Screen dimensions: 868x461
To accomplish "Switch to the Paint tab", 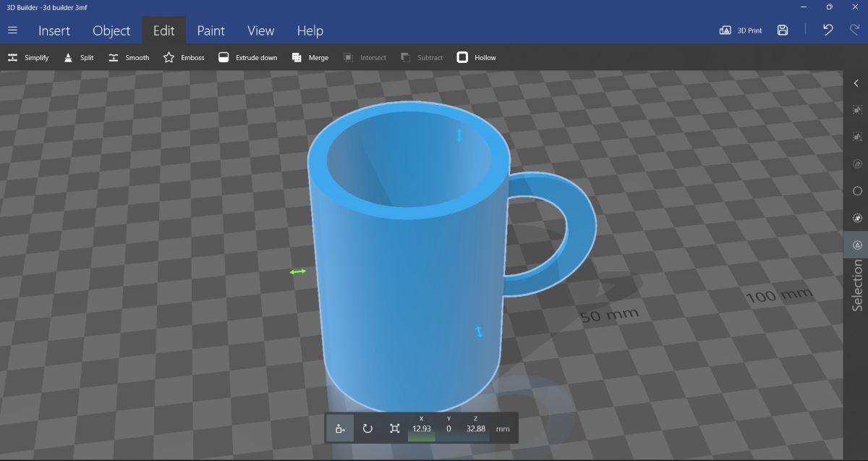I will (210, 30).
